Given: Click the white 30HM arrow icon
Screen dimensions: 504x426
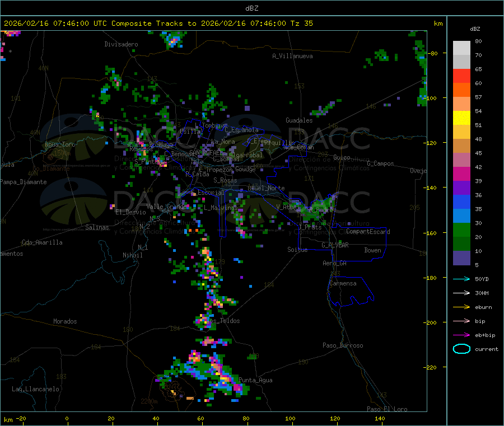Looking at the screenshot, I should (x=461, y=293).
